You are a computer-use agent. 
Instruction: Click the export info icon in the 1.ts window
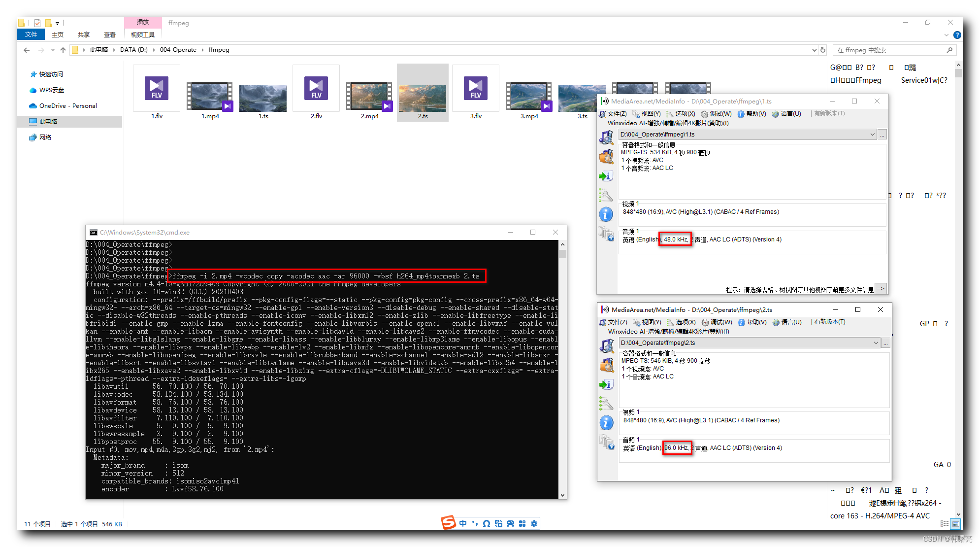[x=606, y=176]
